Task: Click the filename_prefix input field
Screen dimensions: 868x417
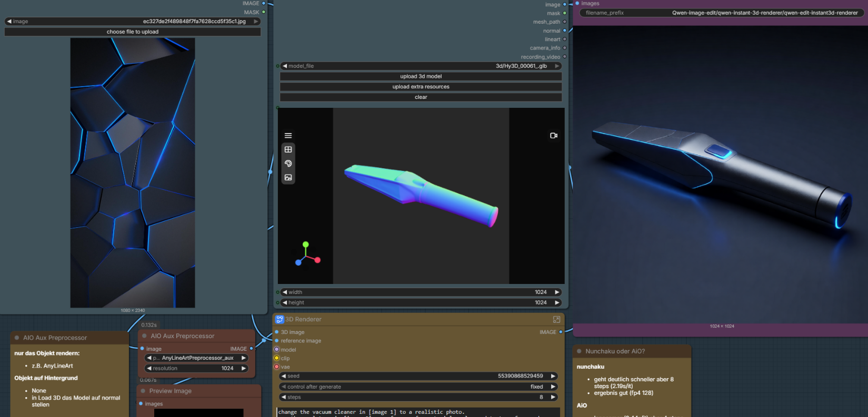Action: pyautogui.click(x=721, y=13)
